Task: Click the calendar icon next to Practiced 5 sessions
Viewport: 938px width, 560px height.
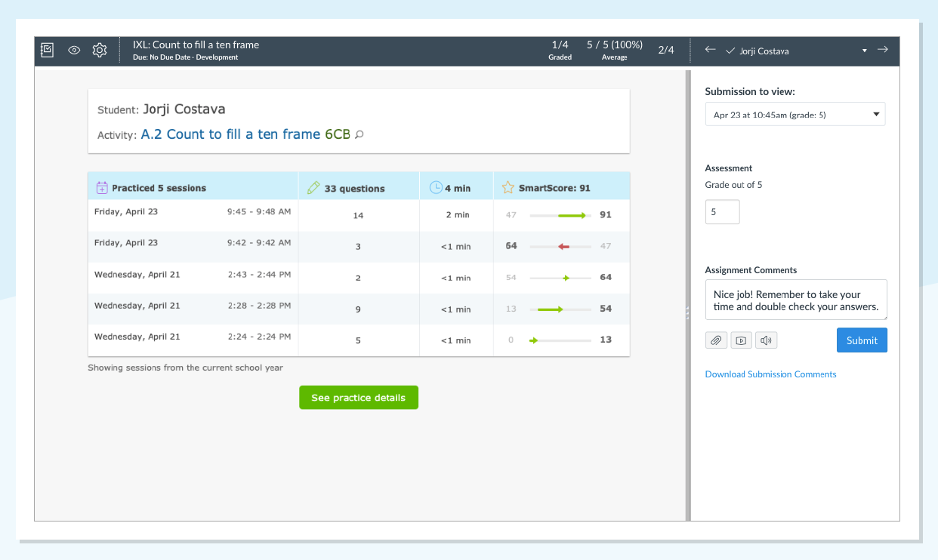Action: point(102,188)
